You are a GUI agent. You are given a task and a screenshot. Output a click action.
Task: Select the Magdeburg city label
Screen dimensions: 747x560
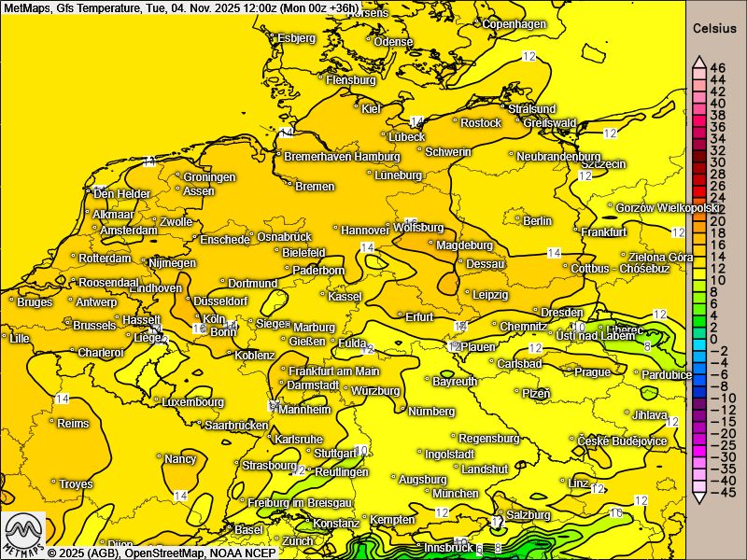(464, 245)
